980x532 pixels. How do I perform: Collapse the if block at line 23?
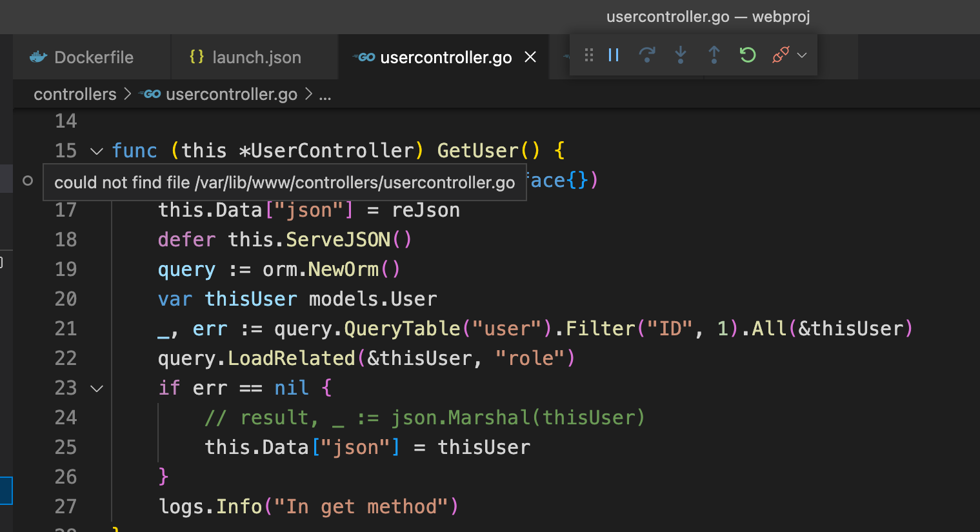coord(96,388)
